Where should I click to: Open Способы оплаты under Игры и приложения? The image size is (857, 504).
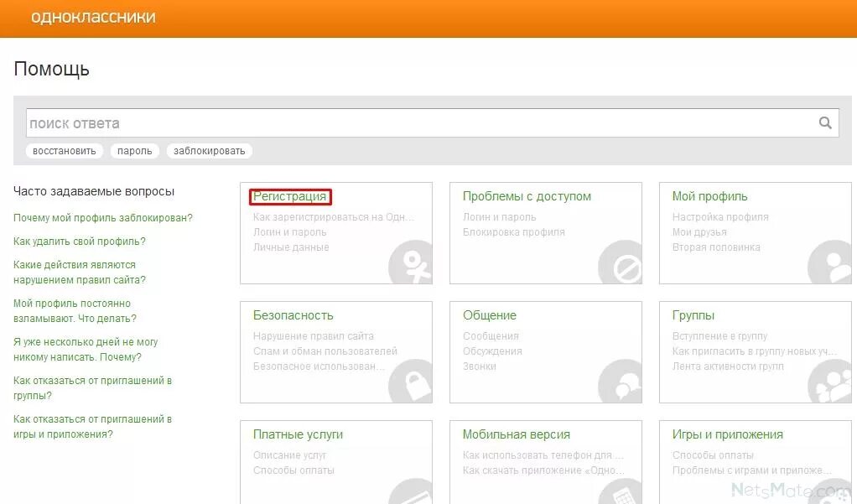click(713, 455)
